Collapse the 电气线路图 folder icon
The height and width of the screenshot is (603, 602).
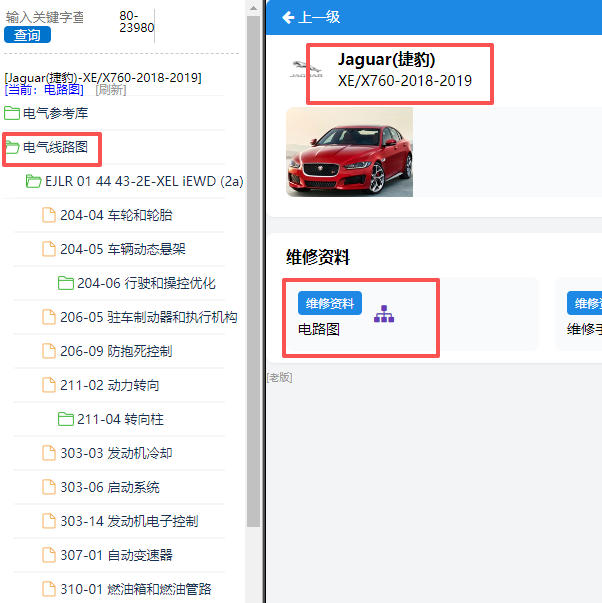pyautogui.click(x=12, y=147)
